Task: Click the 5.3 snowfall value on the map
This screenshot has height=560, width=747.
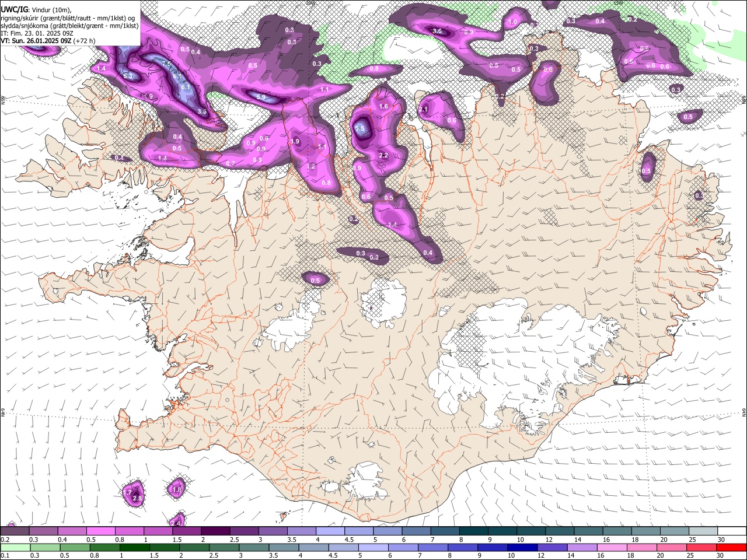Action: [x=129, y=76]
